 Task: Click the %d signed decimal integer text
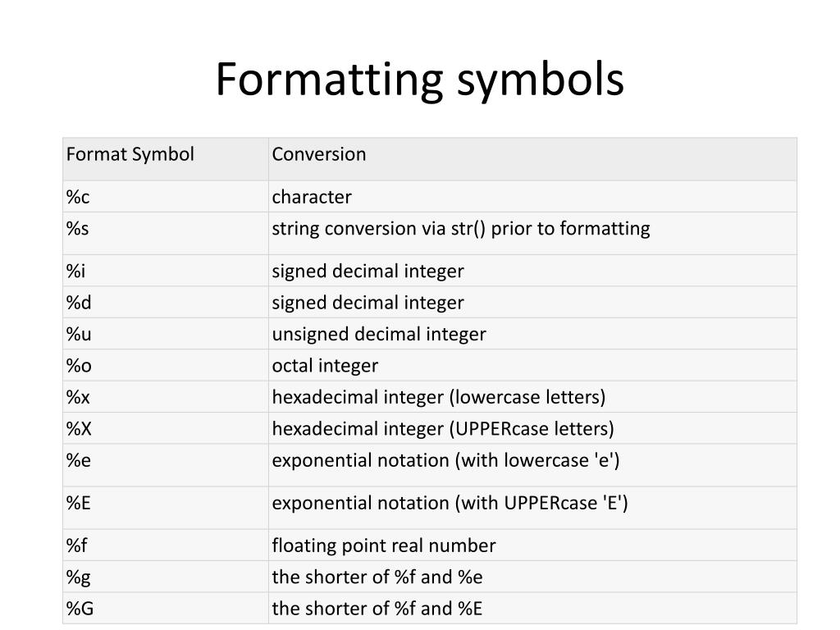click(x=367, y=303)
